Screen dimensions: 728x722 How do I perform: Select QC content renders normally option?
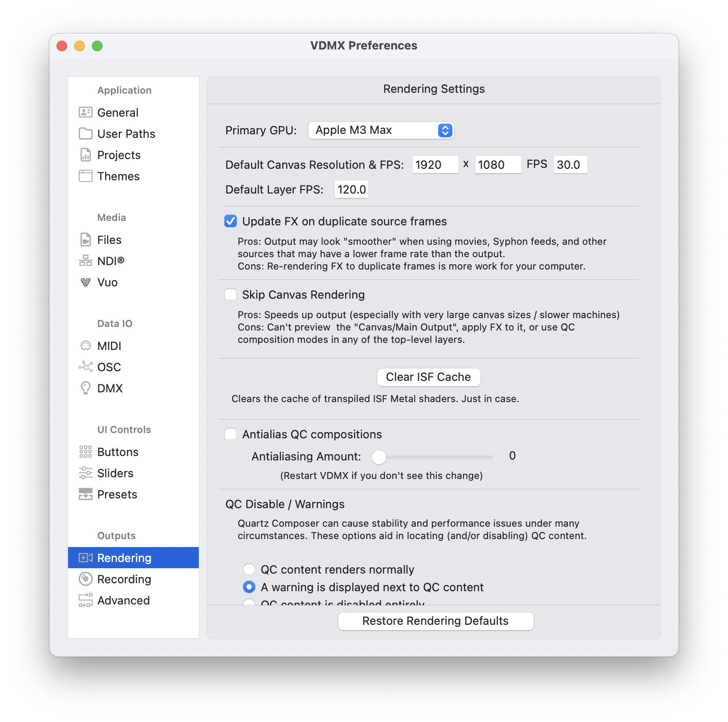point(249,570)
